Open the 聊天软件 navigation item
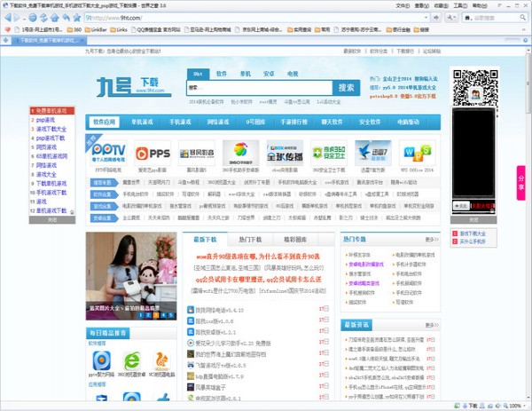Viewport: 532px width, 411px height. tap(332, 122)
